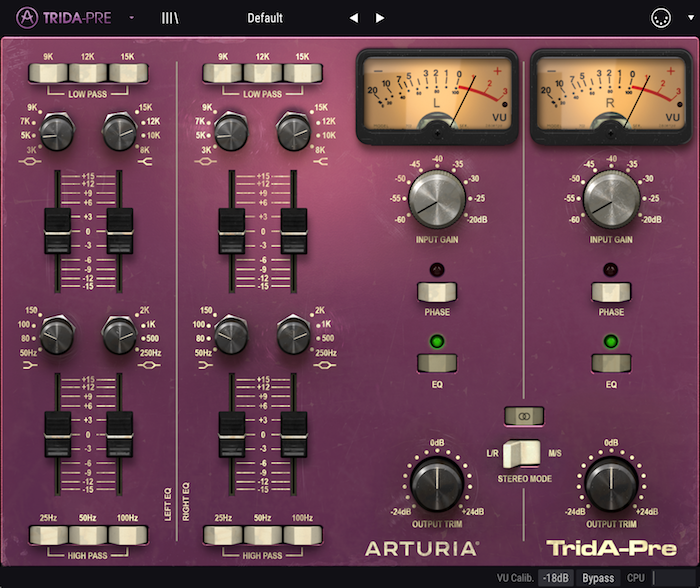
Task: Click Left EQ low-mid frequency knob (250Hz-2K)
Action: (119, 334)
